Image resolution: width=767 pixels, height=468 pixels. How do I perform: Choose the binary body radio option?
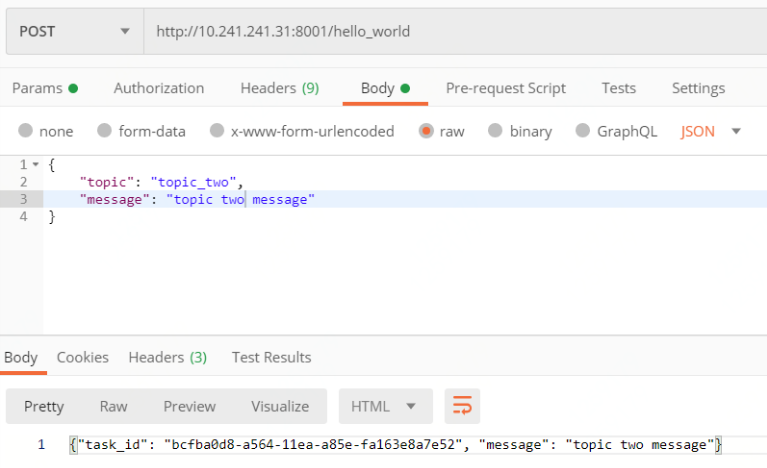(x=495, y=131)
